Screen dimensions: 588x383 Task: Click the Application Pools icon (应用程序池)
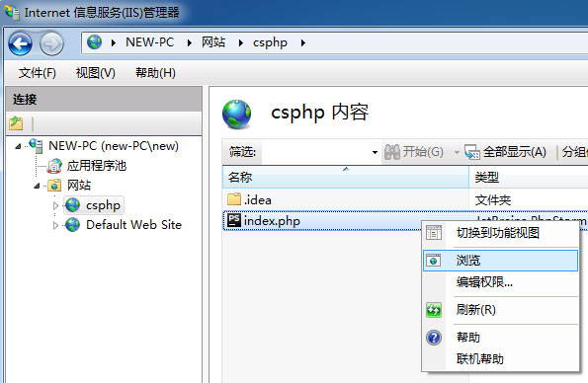54,166
